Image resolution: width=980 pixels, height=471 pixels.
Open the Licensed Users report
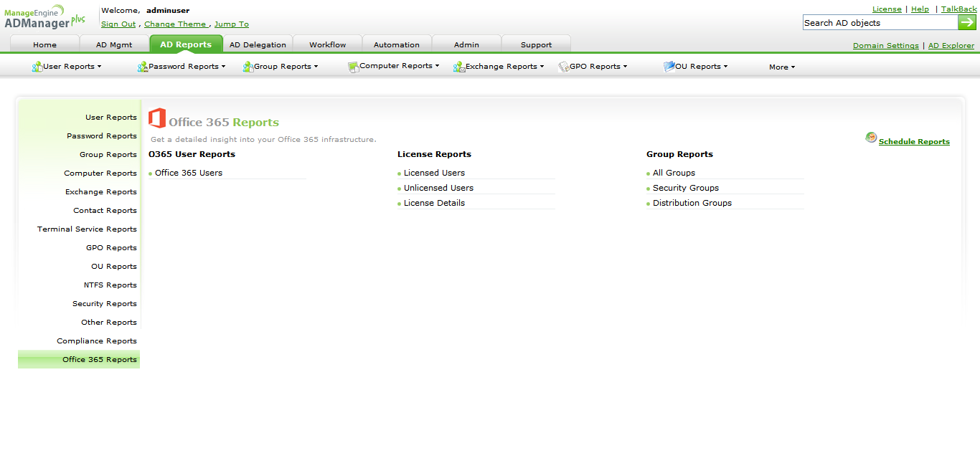tap(434, 173)
